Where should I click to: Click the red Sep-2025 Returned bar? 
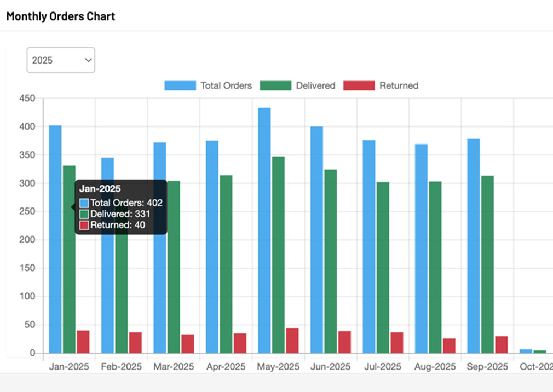click(501, 344)
